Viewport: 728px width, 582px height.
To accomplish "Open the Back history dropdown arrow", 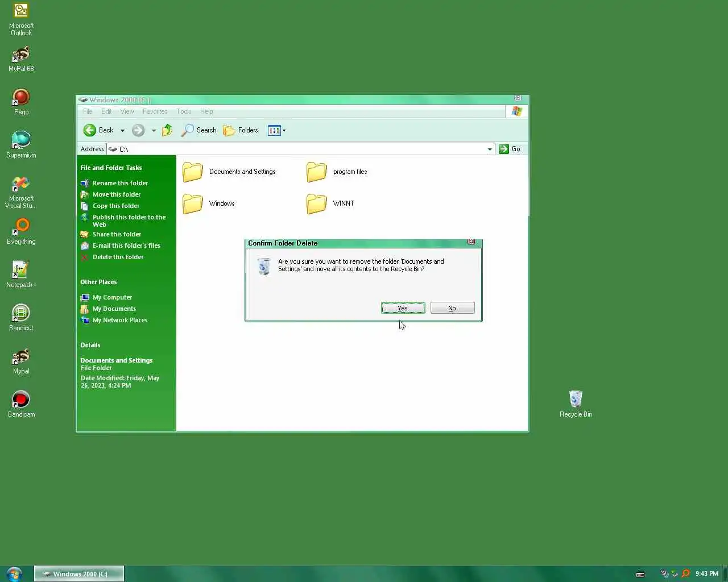I will tap(122, 130).
